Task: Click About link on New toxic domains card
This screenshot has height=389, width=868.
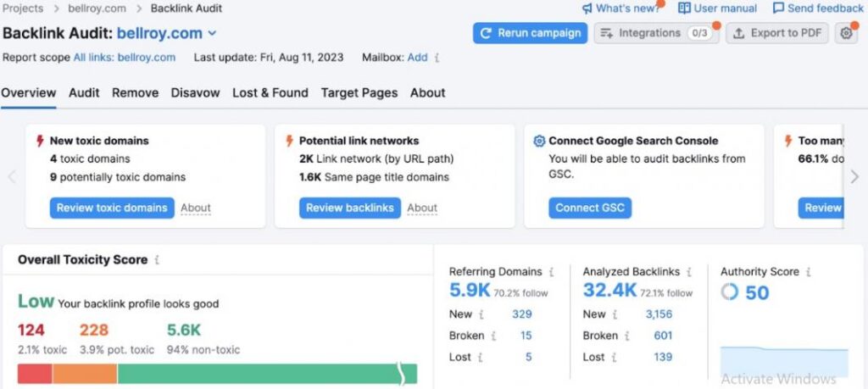Action: (196, 208)
